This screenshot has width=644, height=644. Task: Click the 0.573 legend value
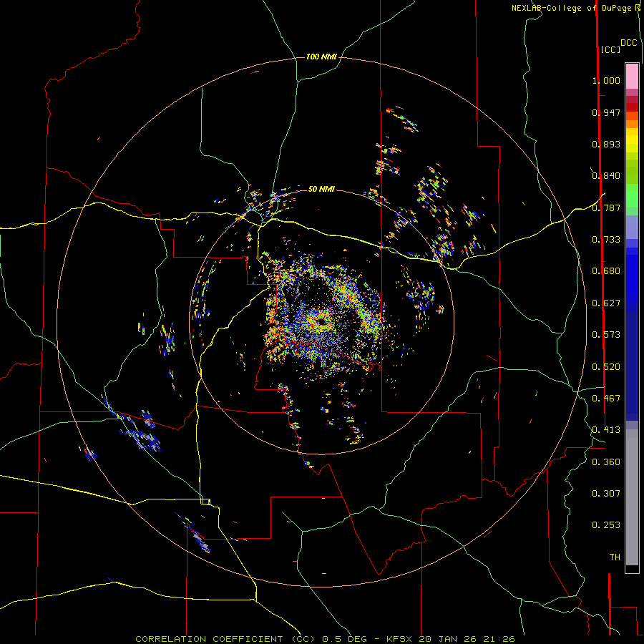coord(606,335)
